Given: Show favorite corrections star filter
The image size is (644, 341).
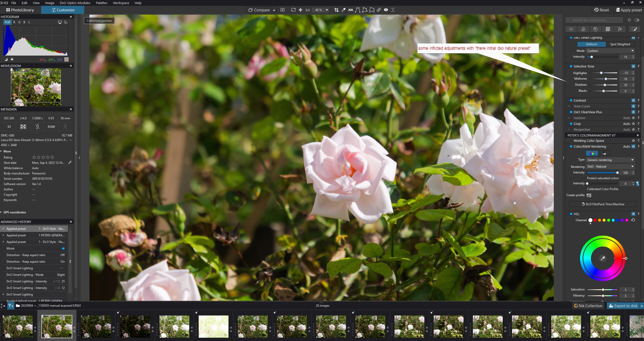Looking at the screenshot, I should click(629, 20).
